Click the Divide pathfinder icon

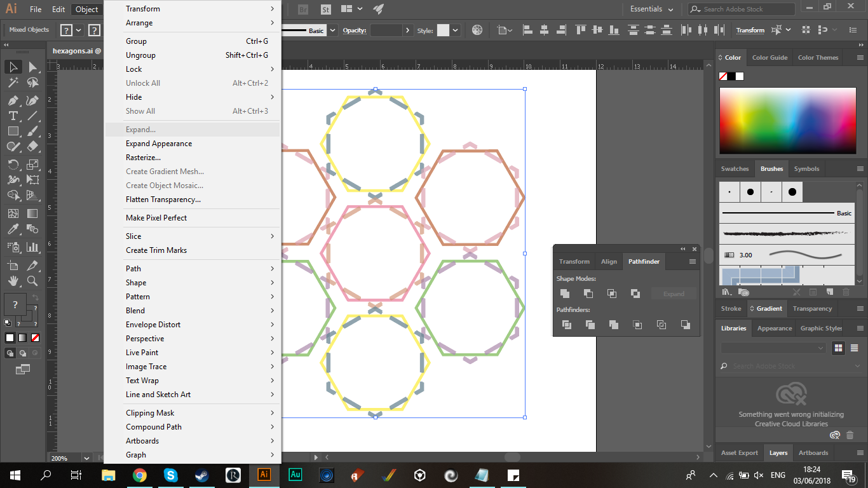(567, 325)
